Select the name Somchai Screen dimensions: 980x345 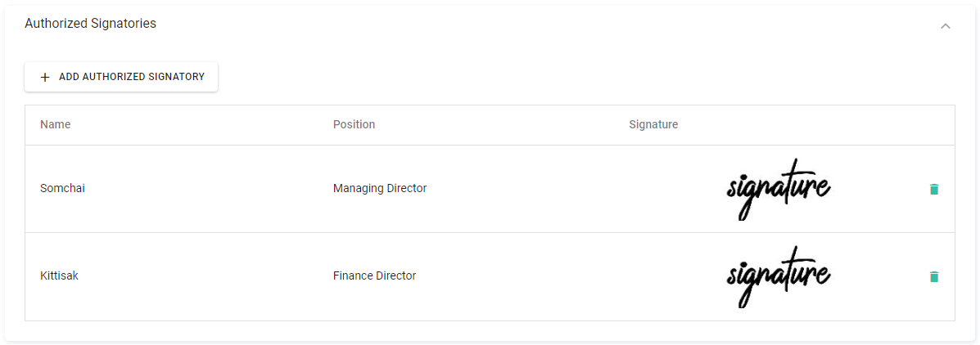[62, 188]
